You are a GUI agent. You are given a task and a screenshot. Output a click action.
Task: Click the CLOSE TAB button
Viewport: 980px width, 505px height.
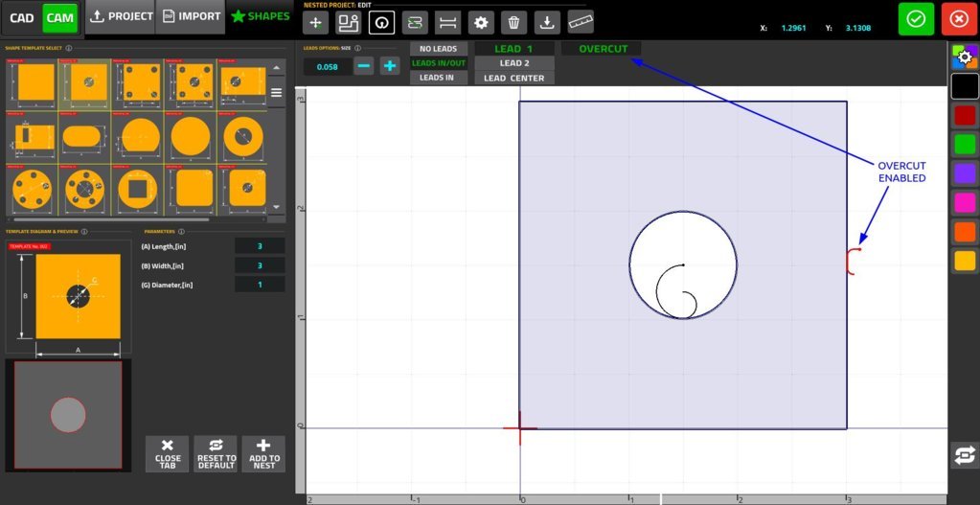pyautogui.click(x=167, y=454)
